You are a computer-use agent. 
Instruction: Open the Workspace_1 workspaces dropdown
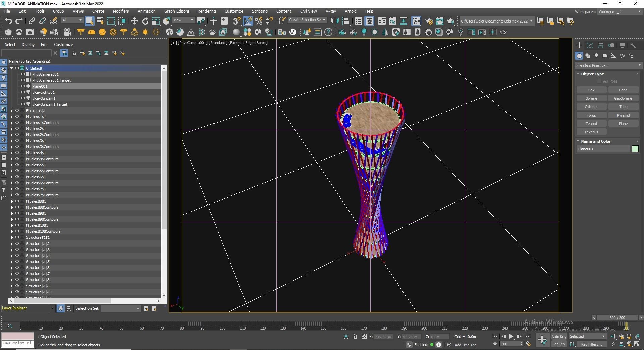pos(619,12)
